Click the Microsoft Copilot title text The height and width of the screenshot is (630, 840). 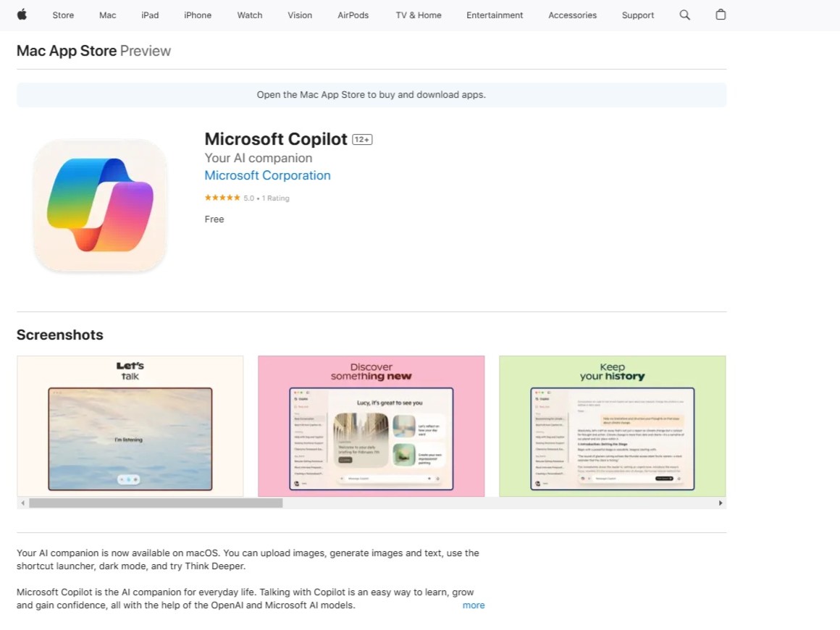coord(276,139)
